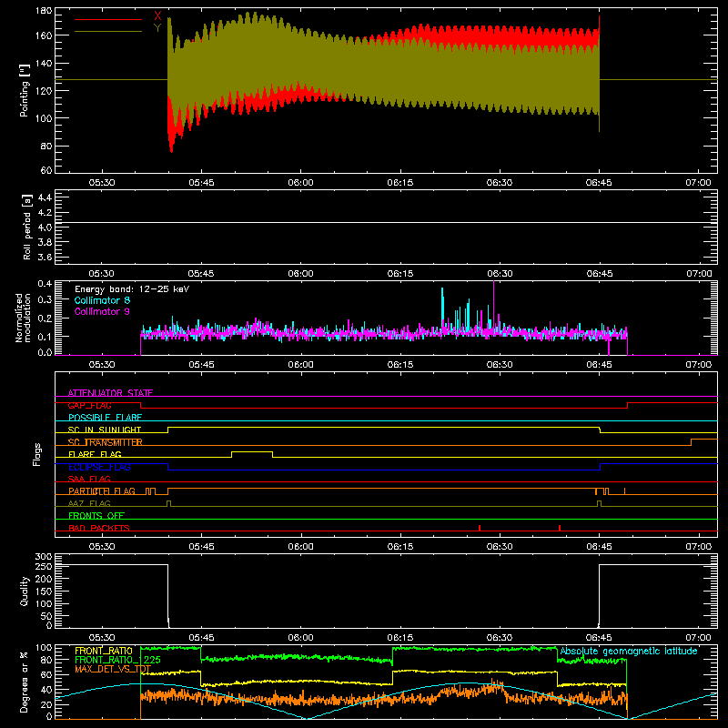Click cyan geomagnetic latitude curve minimum near 06:01
This screenshot has width=728, height=728.
click(308, 718)
